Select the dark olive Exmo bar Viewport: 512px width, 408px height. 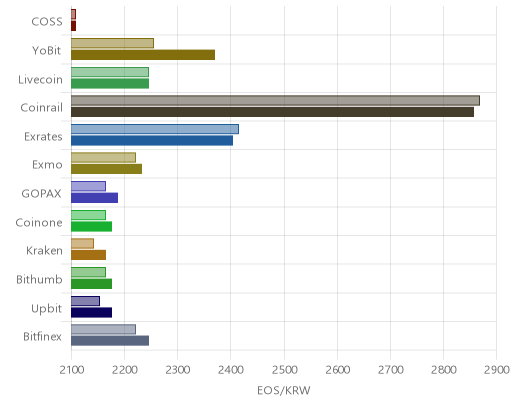click(x=106, y=169)
